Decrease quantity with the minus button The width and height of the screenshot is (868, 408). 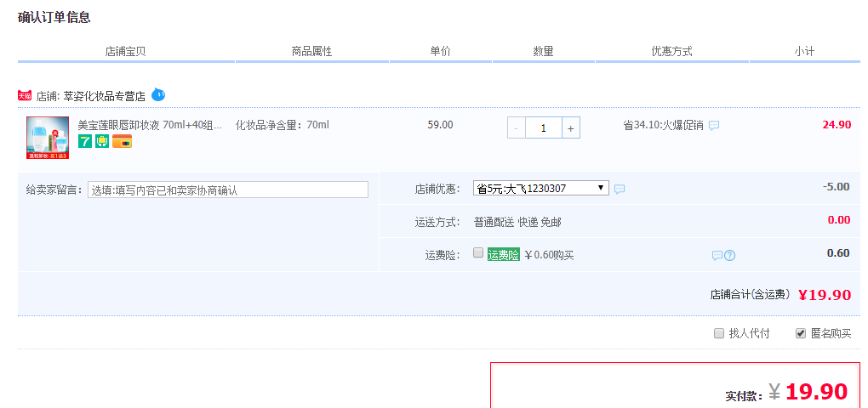point(517,128)
